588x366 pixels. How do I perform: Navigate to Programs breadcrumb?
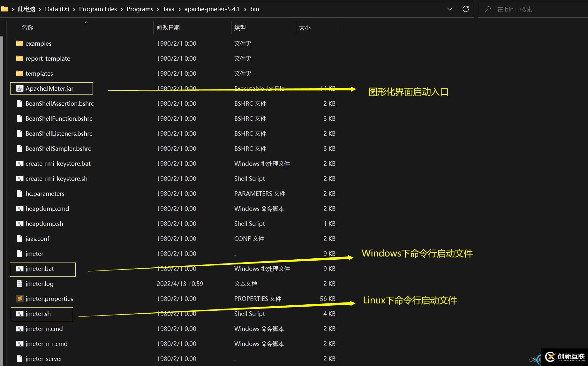coord(140,9)
